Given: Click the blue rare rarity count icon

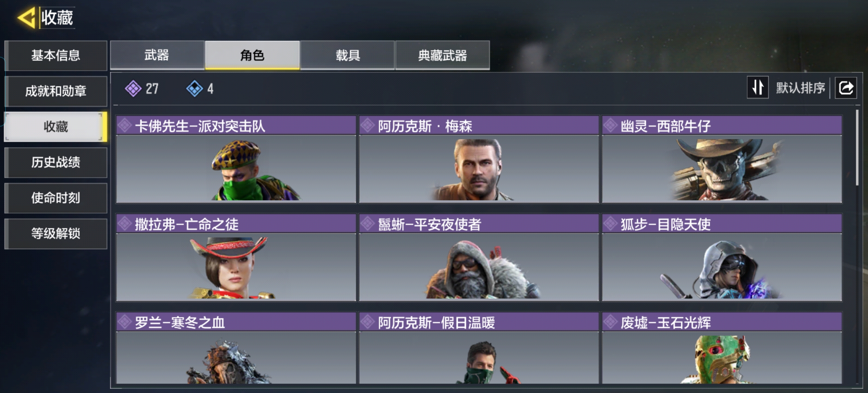Looking at the screenshot, I should click(194, 88).
